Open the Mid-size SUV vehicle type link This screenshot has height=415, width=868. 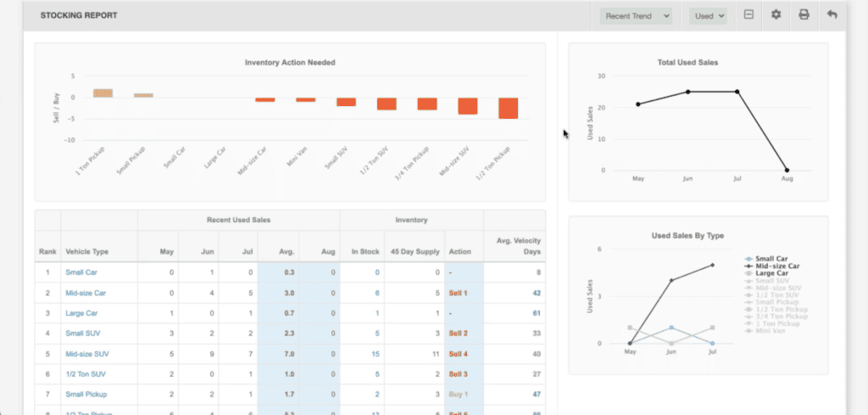click(87, 354)
